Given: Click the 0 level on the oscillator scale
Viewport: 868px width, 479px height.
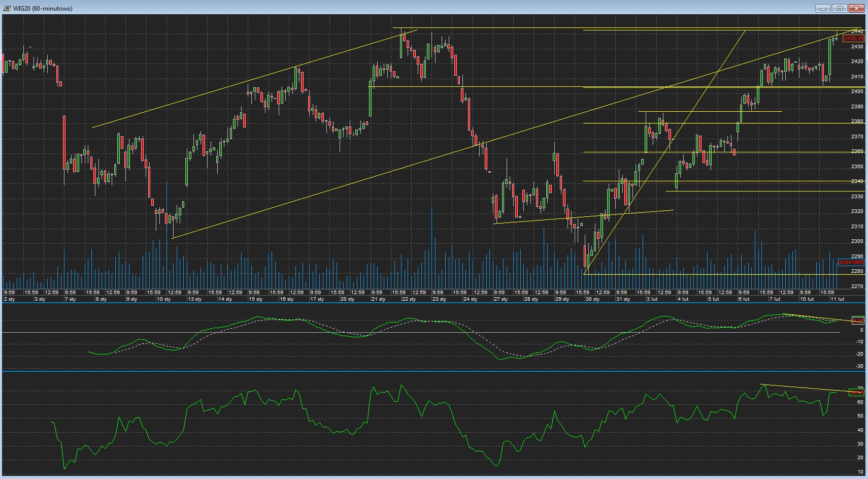Looking at the screenshot, I should [x=861, y=330].
